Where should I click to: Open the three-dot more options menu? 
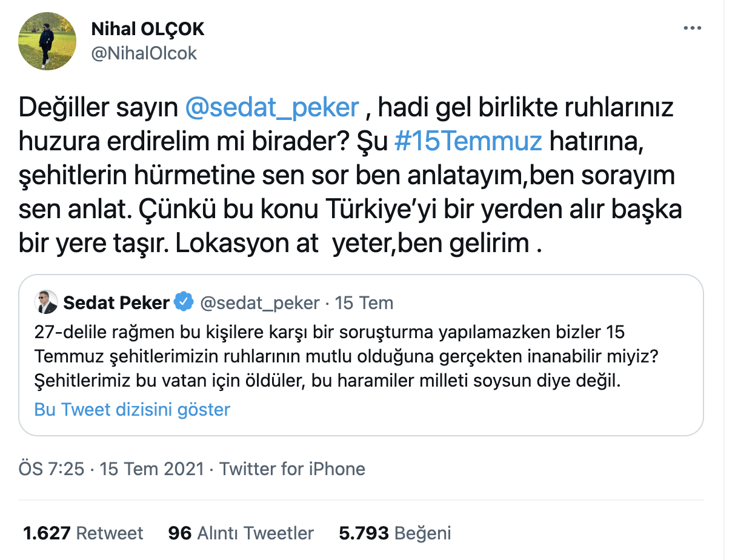tap(693, 28)
